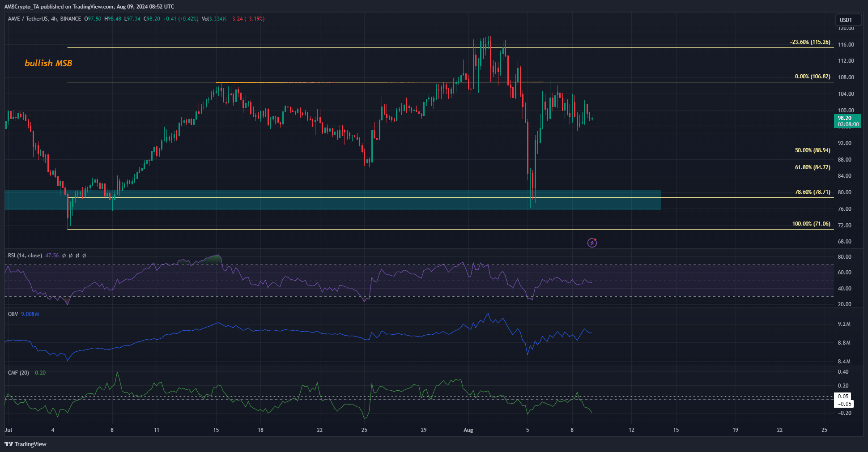The width and height of the screenshot is (868, 452).
Task: Select the teal demand zone rectangle
Action: (332, 200)
